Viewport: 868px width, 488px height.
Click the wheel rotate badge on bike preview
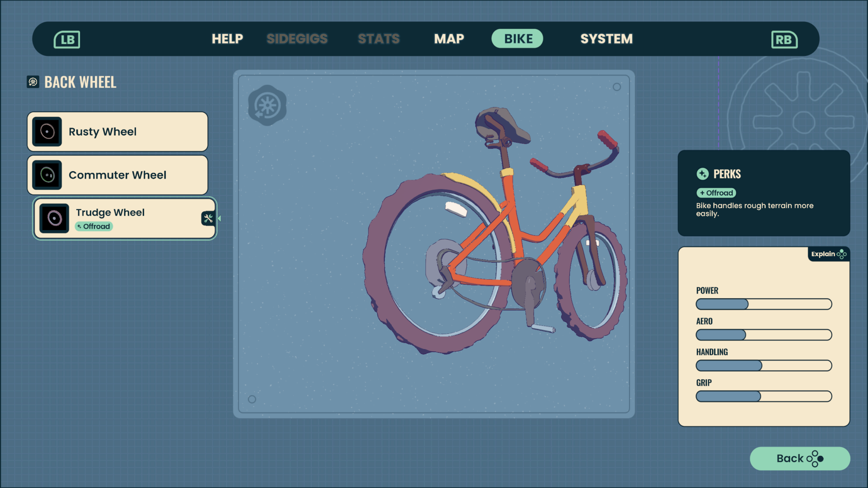pyautogui.click(x=267, y=105)
